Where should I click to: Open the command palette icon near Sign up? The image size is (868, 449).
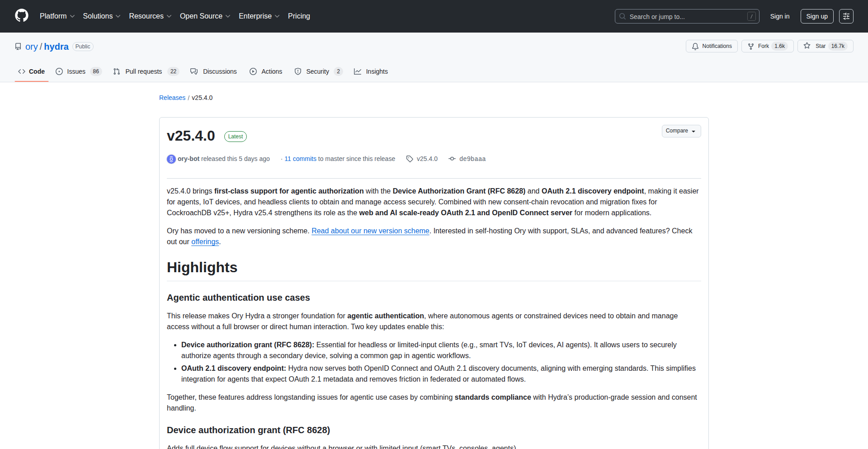click(846, 16)
